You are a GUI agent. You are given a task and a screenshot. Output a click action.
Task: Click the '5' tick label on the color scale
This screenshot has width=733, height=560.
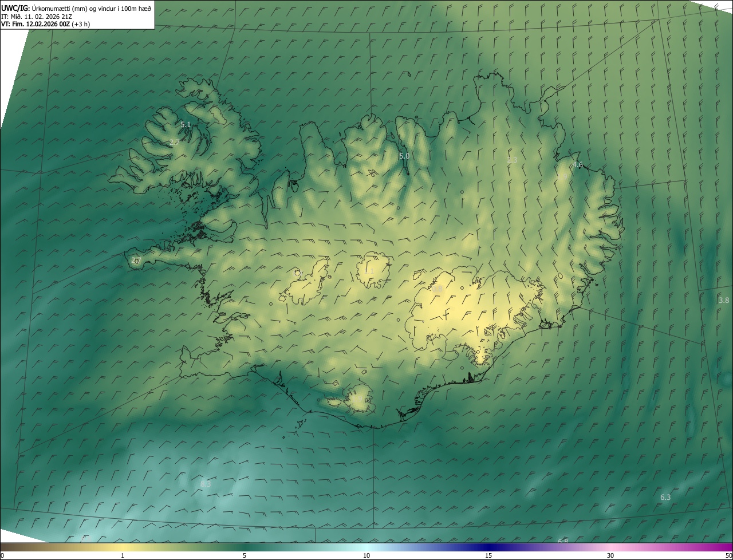point(245,555)
